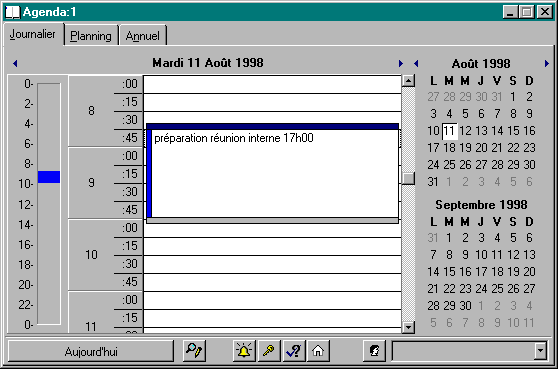
Task: Click the empty 8:00 time slot
Action: (x=272, y=84)
